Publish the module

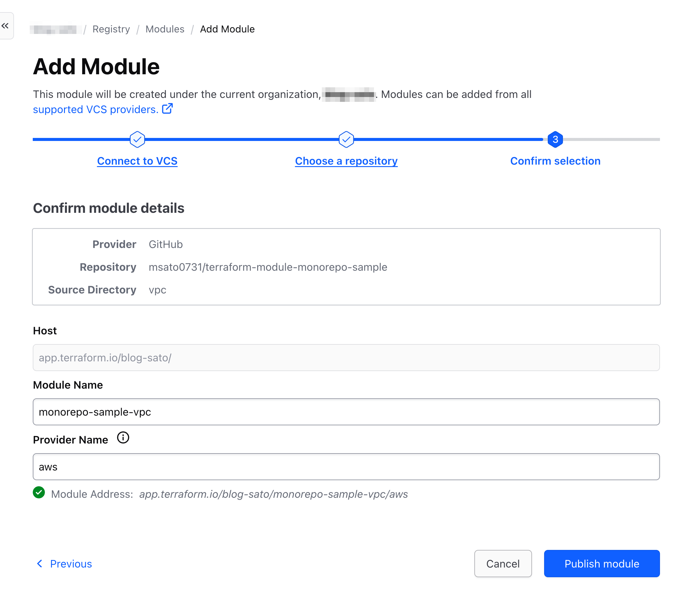point(601,563)
